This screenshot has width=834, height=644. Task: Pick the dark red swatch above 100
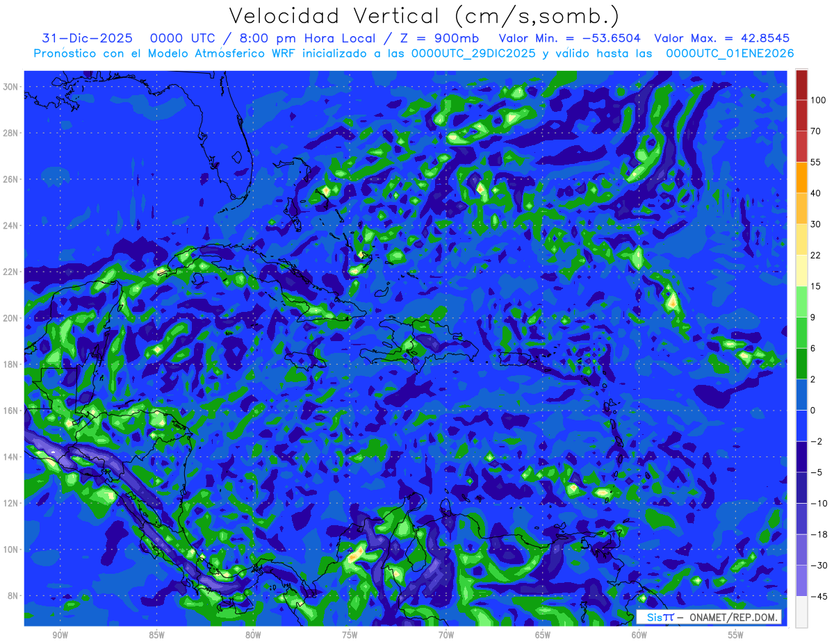tap(801, 85)
